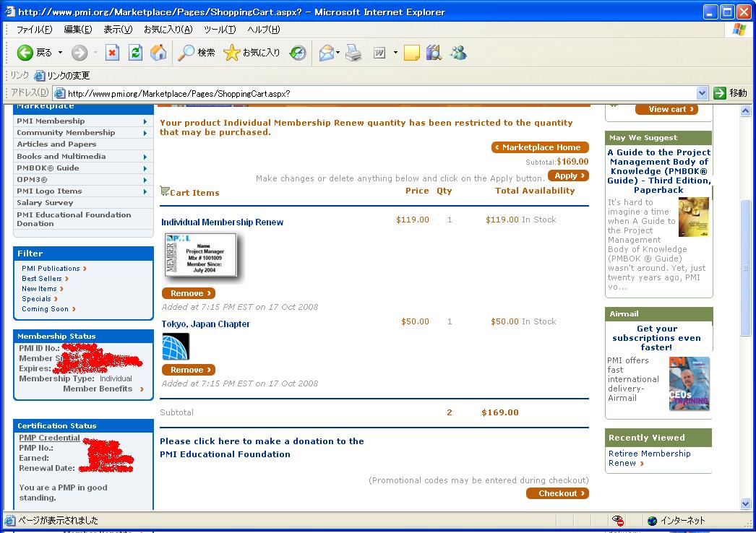Open the Edit button dropdown arrow
This screenshot has width=756, height=533.
395,53
